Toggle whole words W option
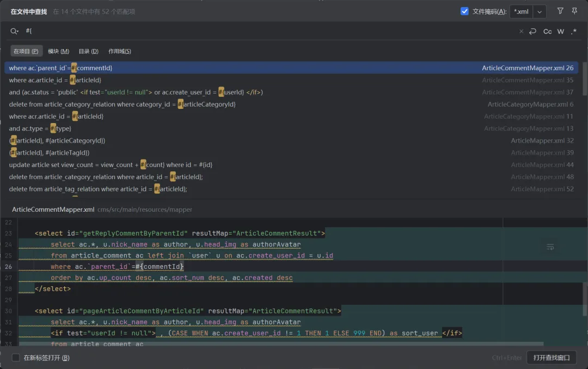Viewport: 588px width, 369px height. (560, 32)
